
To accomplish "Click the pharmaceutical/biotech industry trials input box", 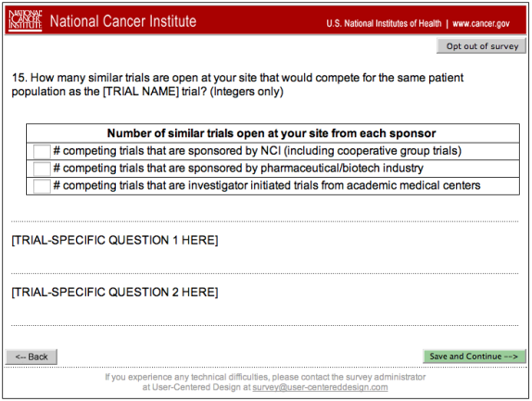I will [42, 169].
